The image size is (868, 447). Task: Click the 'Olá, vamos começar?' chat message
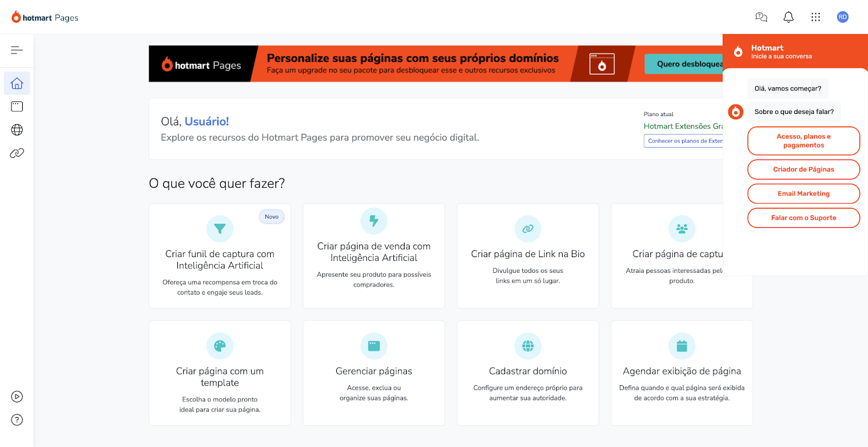coord(788,88)
